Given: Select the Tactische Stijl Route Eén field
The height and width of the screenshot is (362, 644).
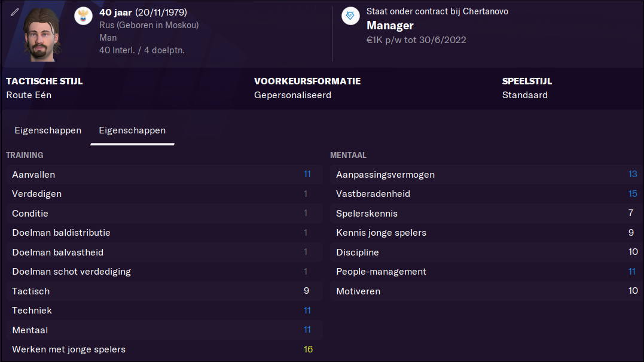Looking at the screenshot, I should click(44, 89).
